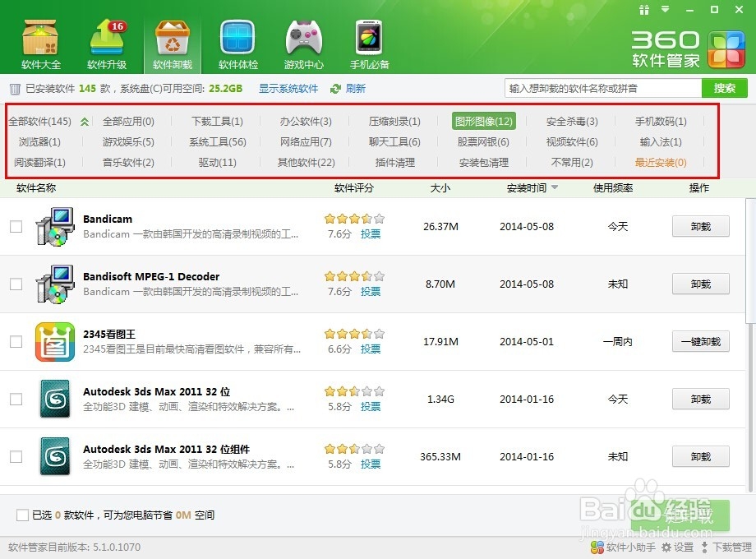
Task: Select the 聊天工具(6) category
Action: (x=394, y=141)
